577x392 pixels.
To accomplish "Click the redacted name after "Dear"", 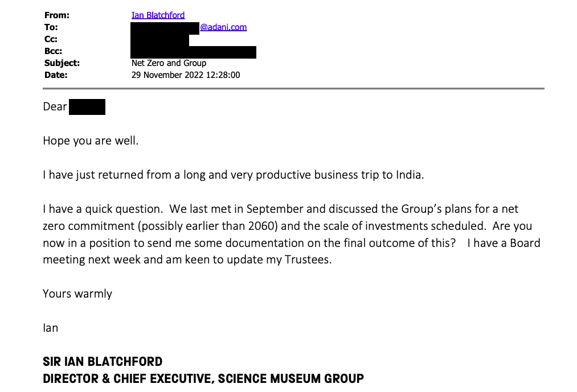I will (87, 107).
